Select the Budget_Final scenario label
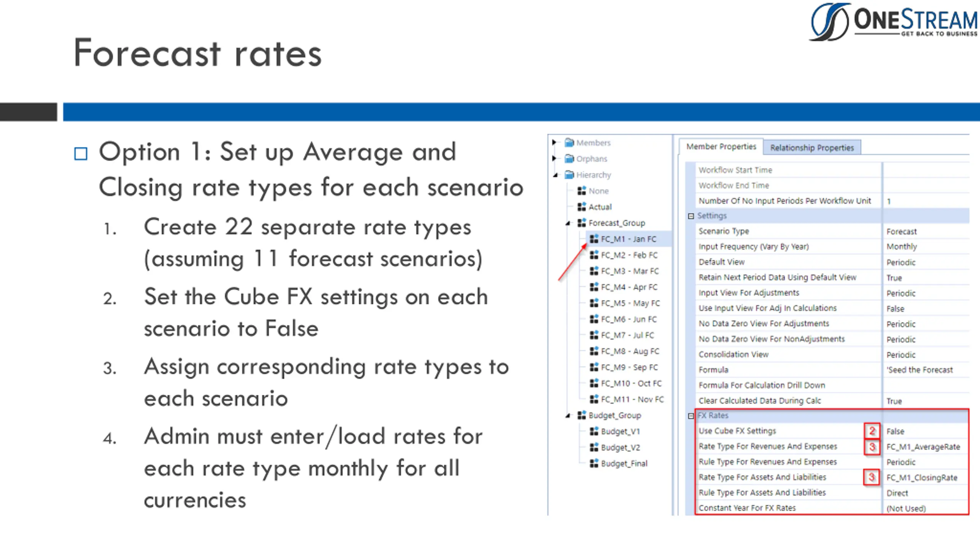 [624, 464]
